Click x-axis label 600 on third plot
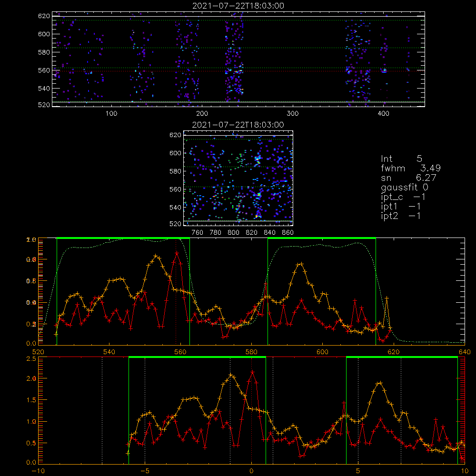This screenshot has height=476, width=476. [322, 352]
